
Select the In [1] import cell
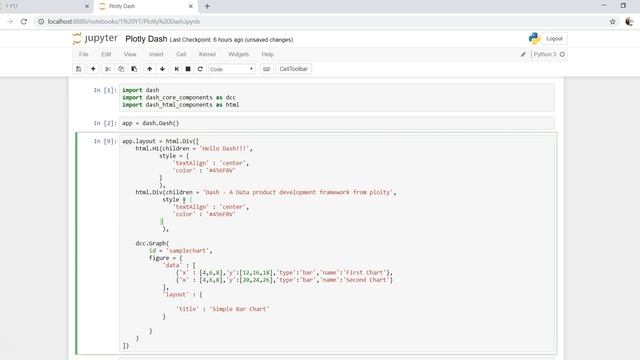click(337, 98)
